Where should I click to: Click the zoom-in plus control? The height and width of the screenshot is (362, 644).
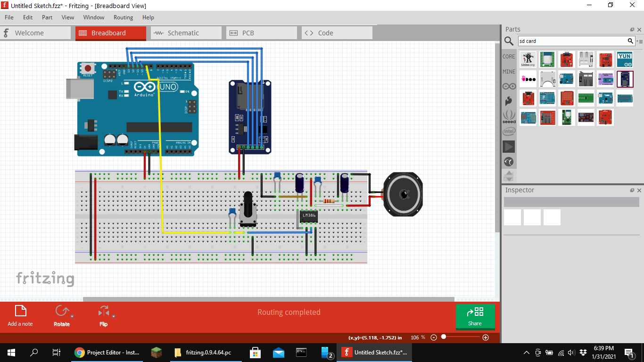click(x=486, y=337)
